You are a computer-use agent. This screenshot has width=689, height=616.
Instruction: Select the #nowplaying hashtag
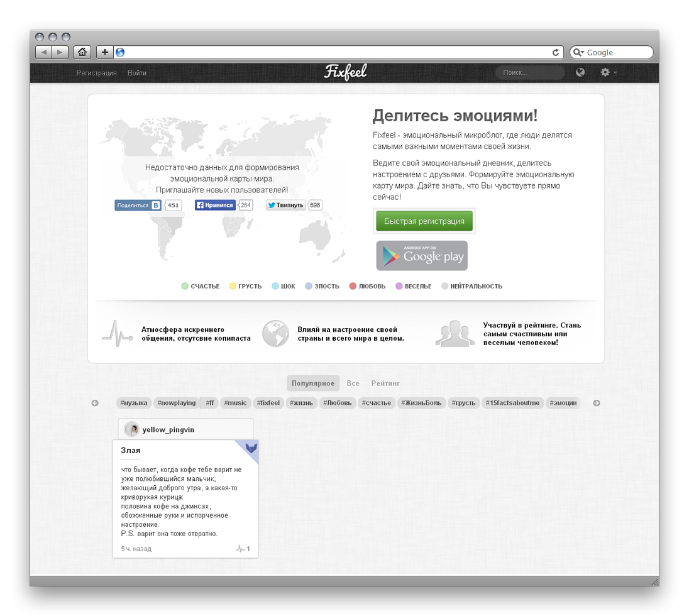click(177, 403)
